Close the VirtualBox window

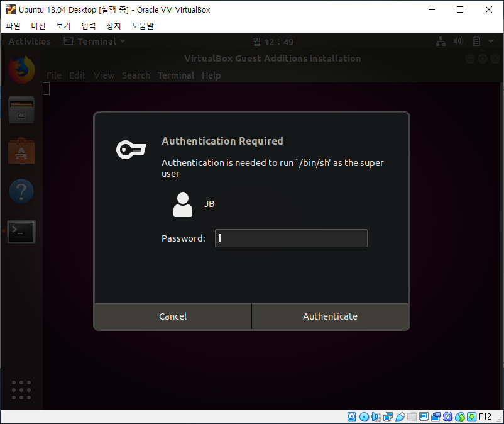click(x=489, y=9)
